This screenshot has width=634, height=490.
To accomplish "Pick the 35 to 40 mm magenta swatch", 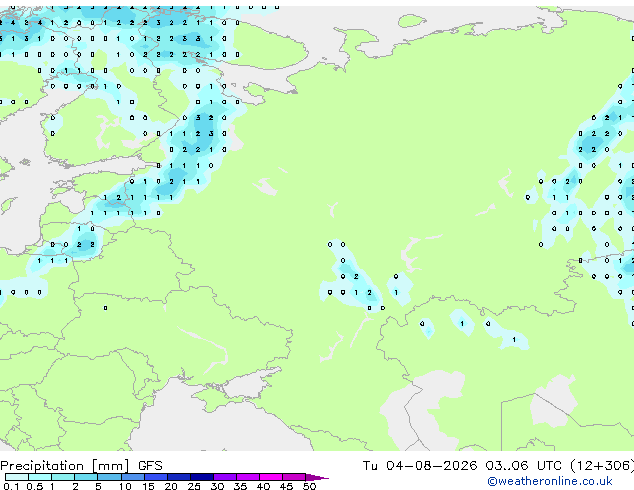I will coord(247,477).
